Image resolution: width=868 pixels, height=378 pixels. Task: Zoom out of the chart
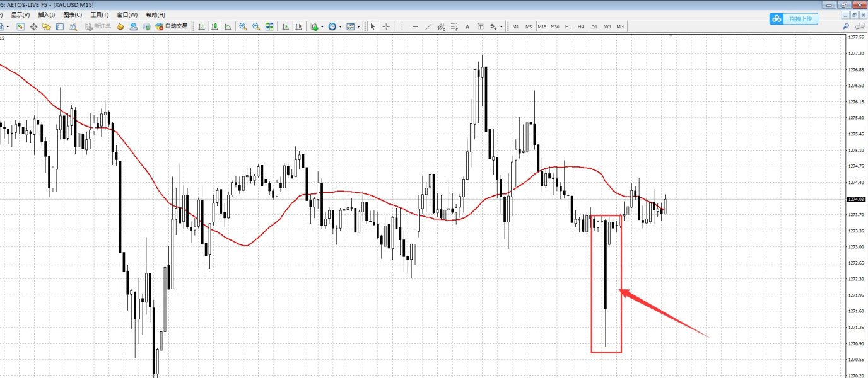256,26
